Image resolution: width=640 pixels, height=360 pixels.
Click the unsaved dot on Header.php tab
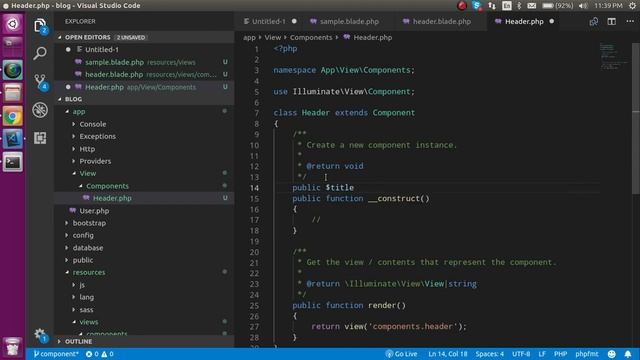(x=552, y=21)
